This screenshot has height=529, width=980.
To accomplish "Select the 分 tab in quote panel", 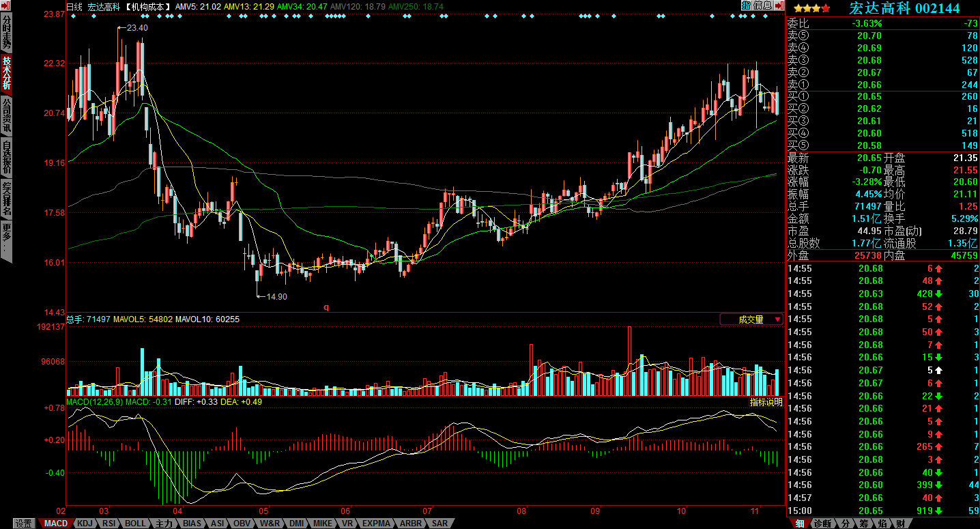I will click(x=845, y=524).
